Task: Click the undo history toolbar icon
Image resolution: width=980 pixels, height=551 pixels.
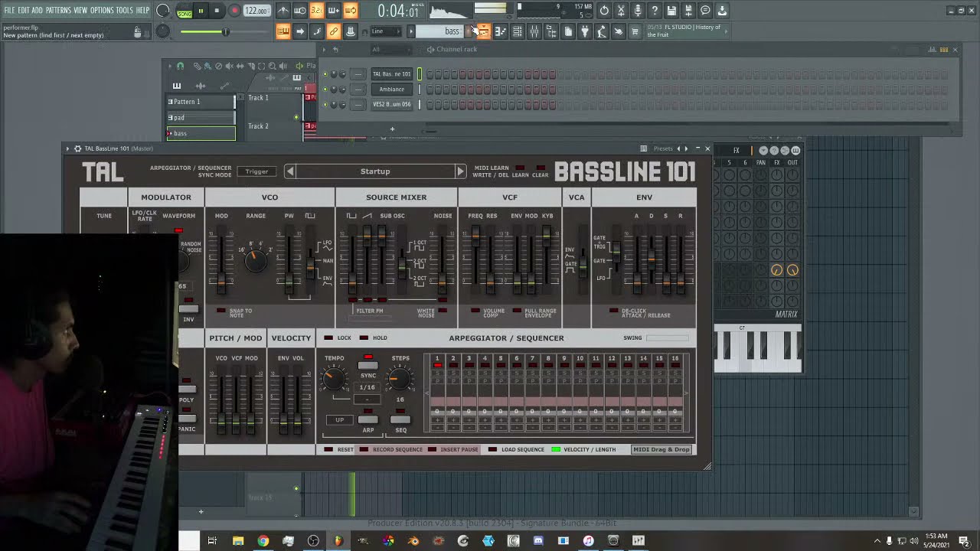Action: coord(604,11)
